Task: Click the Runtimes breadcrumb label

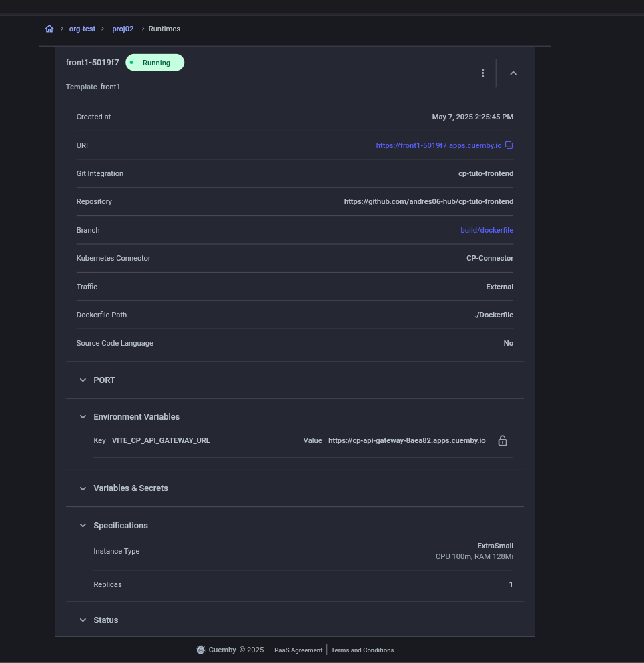Action: pos(164,29)
